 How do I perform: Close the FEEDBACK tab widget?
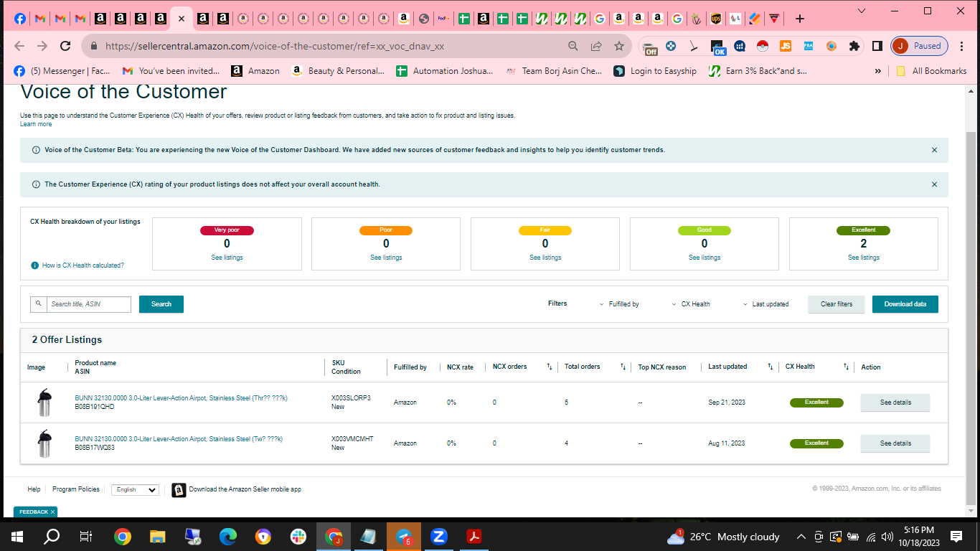click(52, 512)
